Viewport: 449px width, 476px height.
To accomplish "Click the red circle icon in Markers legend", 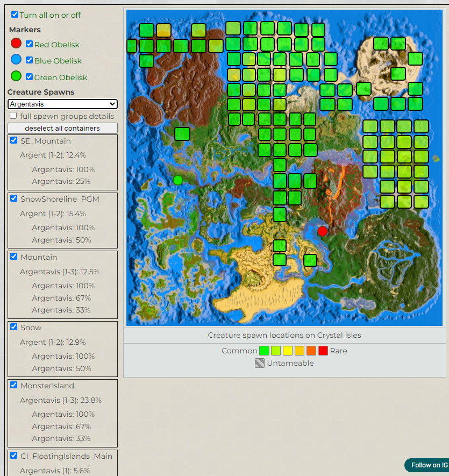I will click(16, 43).
